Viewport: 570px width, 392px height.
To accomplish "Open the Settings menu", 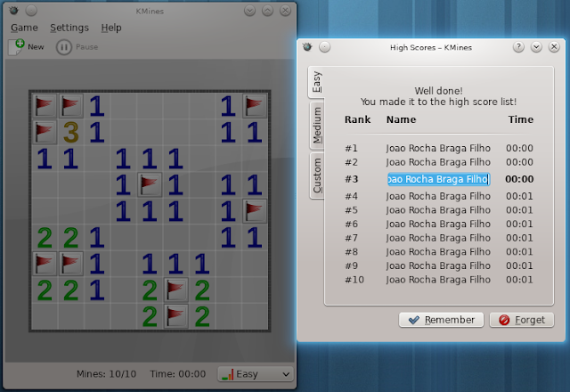I will click(69, 28).
